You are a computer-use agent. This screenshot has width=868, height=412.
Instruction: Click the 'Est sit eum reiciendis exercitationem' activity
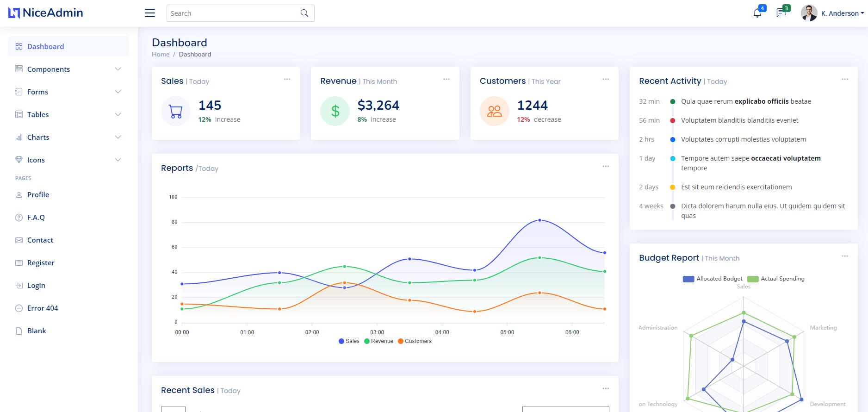pyautogui.click(x=736, y=187)
